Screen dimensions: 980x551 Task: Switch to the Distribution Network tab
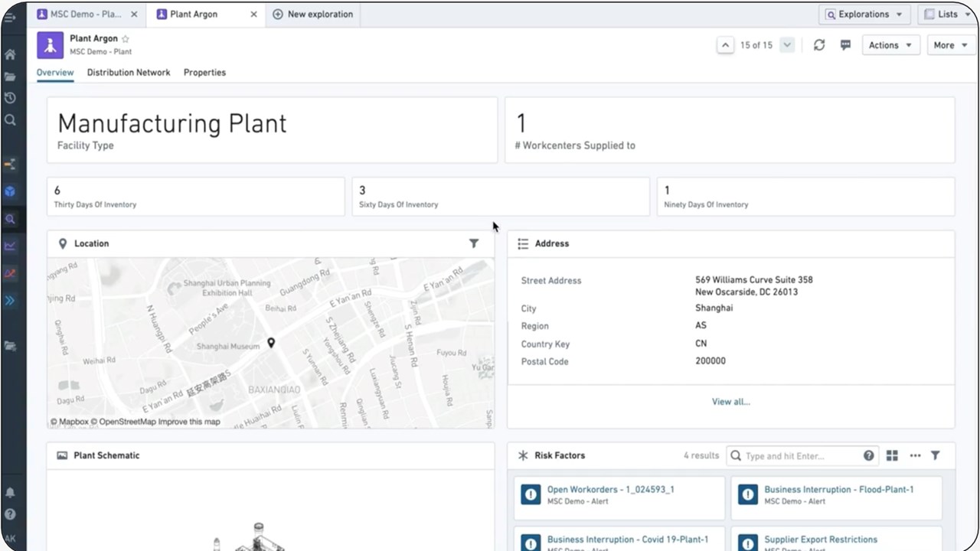pos(129,73)
